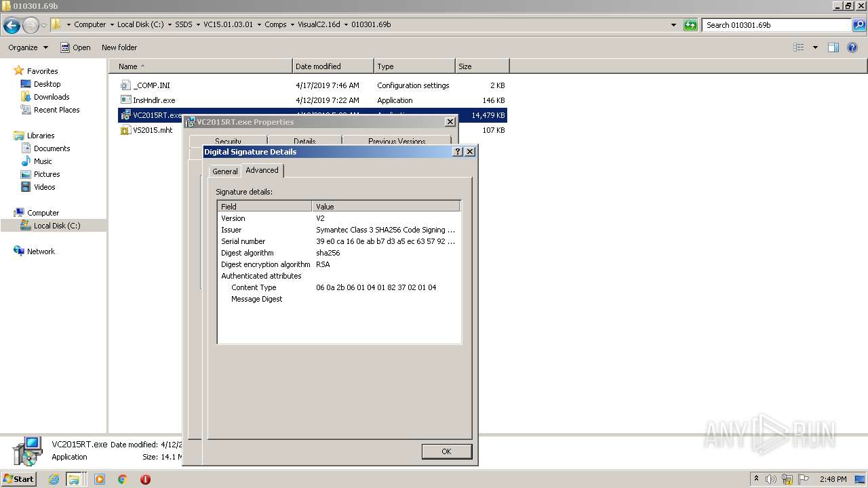
Task: Select the Digest encryption algorithm row
Action: pos(339,264)
